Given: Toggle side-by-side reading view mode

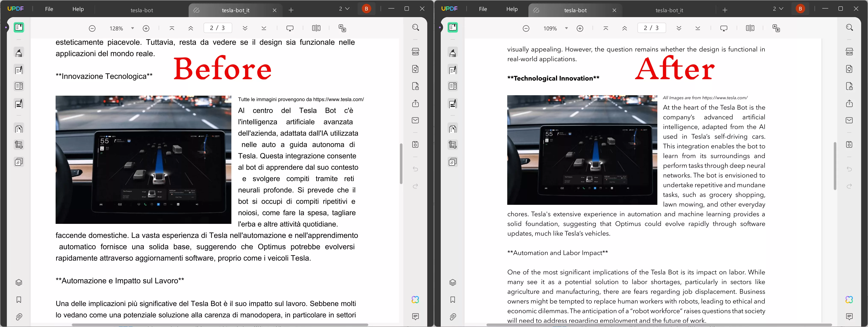Looking at the screenshot, I should click(316, 28).
